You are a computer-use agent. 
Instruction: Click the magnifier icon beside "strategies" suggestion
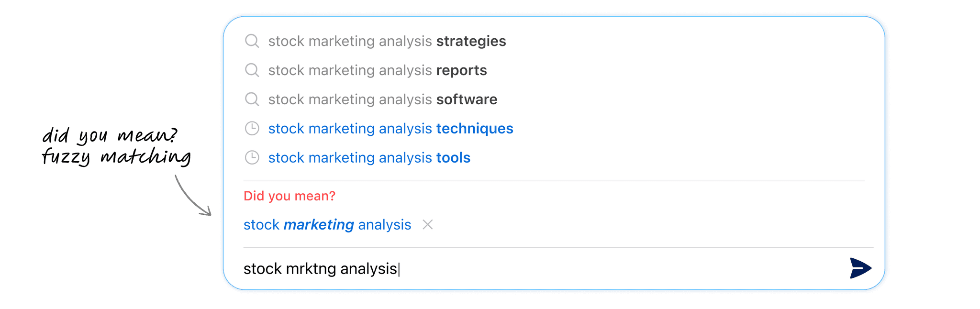252,41
